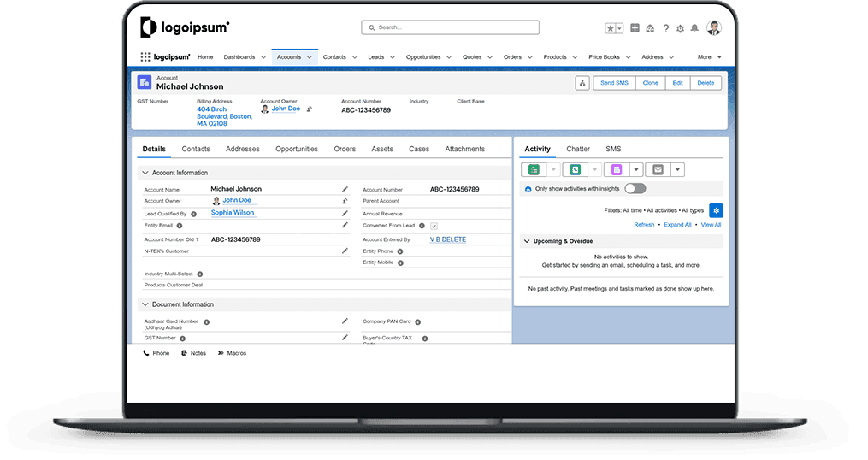This screenshot has height=460, width=868.
Task: Edit GST Number pencil icon
Action: [x=345, y=337]
